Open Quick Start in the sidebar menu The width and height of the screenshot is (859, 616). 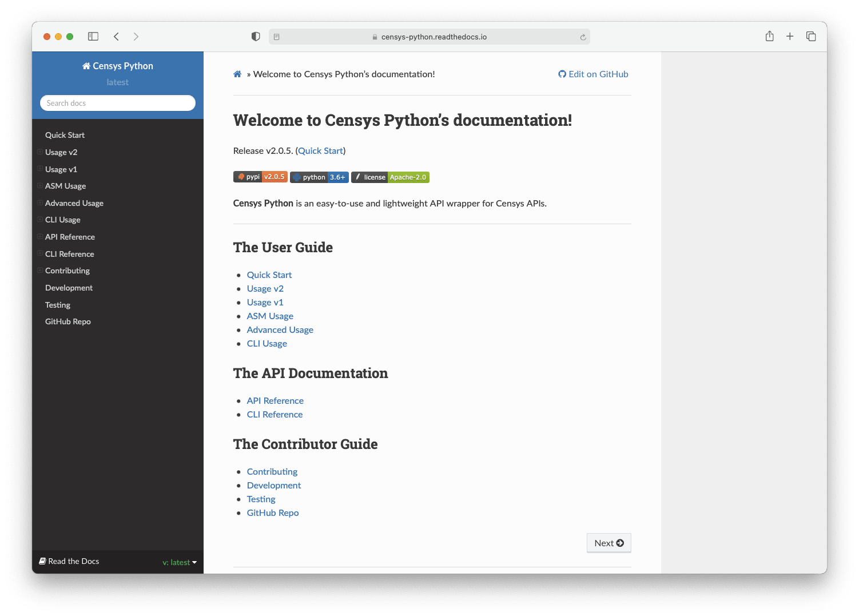click(x=65, y=135)
